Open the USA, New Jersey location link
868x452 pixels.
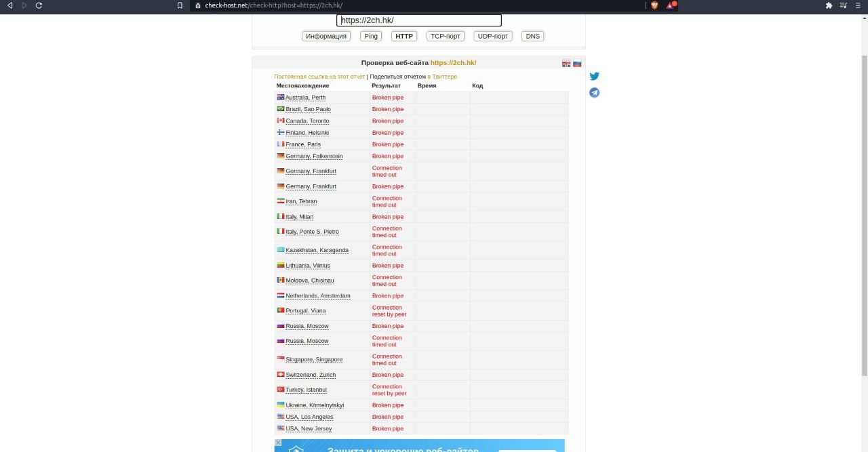pyautogui.click(x=309, y=428)
